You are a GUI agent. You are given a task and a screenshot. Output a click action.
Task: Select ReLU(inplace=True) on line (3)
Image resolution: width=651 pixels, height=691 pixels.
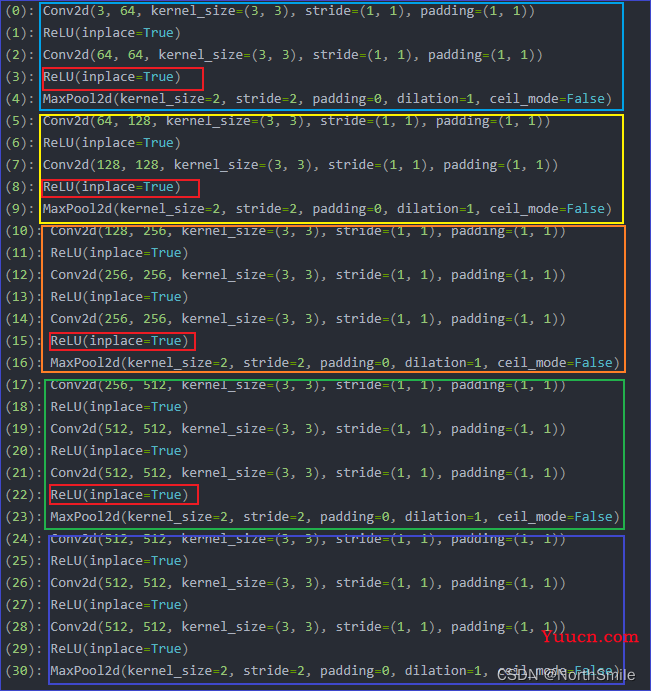(112, 77)
